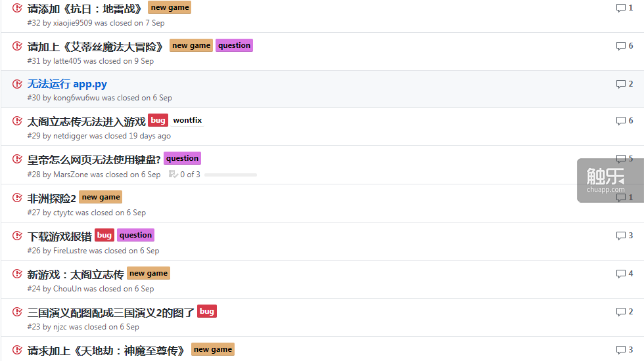
Task: Click task-list icon on issue #28
Action: pyautogui.click(x=173, y=175)
